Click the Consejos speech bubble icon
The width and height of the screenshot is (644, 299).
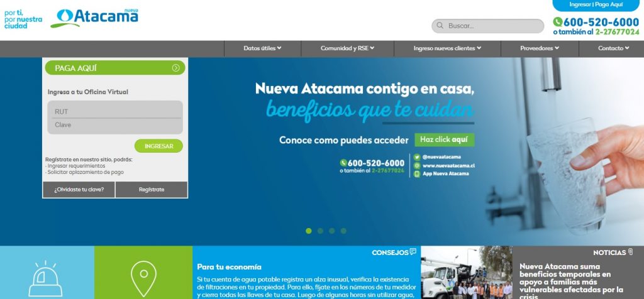[413, 252]
